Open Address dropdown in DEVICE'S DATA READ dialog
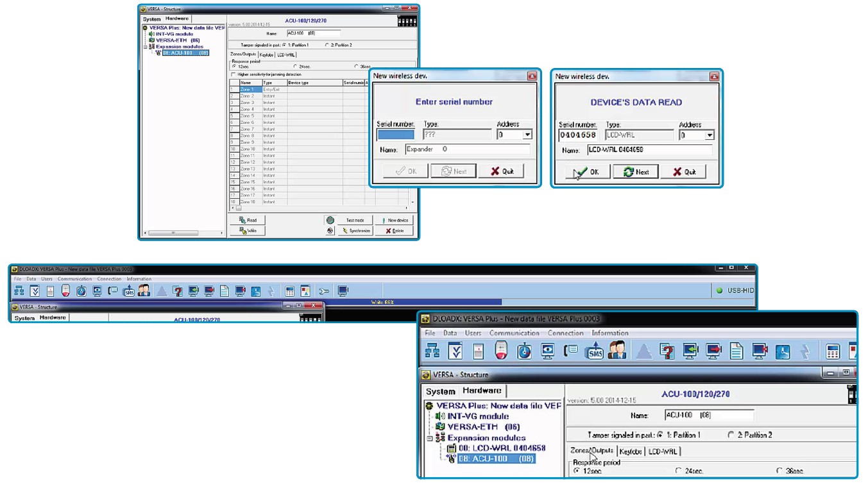Viewport: 868px width, 488px height. pyautogui.click(x=709, y=135)
